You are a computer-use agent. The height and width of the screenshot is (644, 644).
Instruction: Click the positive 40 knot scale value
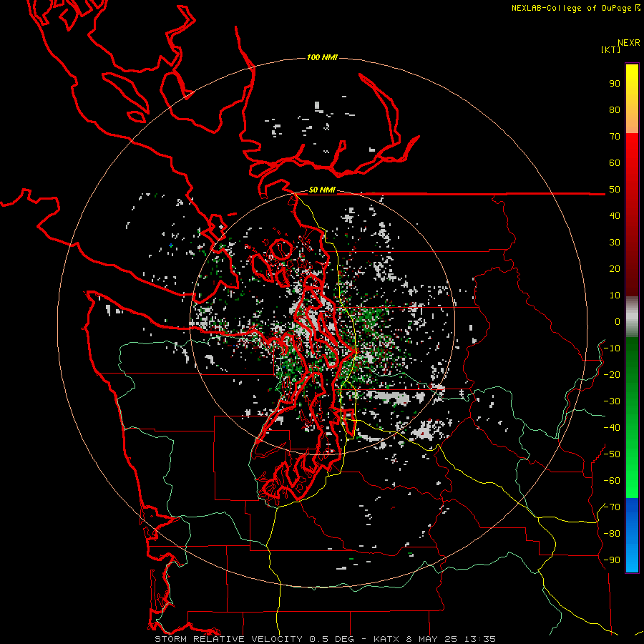click(615, 215)
